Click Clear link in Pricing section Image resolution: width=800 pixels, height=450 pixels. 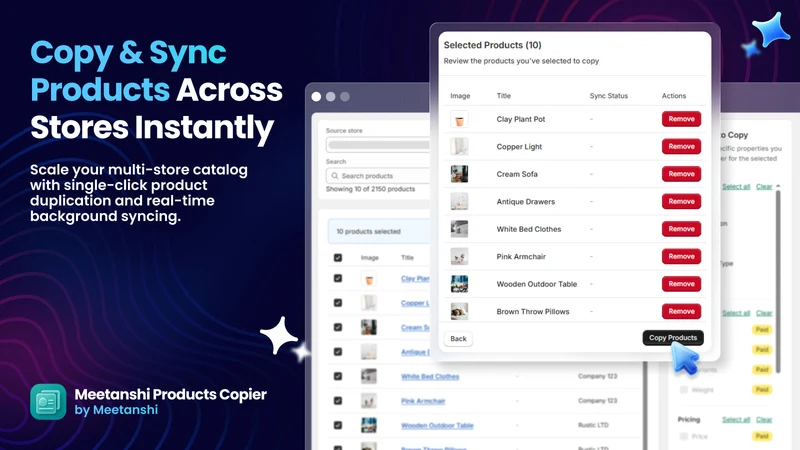(764, 419)
